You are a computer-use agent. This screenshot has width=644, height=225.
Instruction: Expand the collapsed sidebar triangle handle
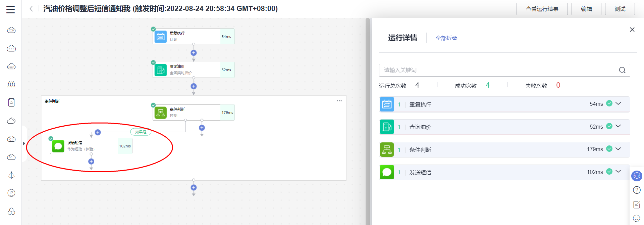point(24,143)
